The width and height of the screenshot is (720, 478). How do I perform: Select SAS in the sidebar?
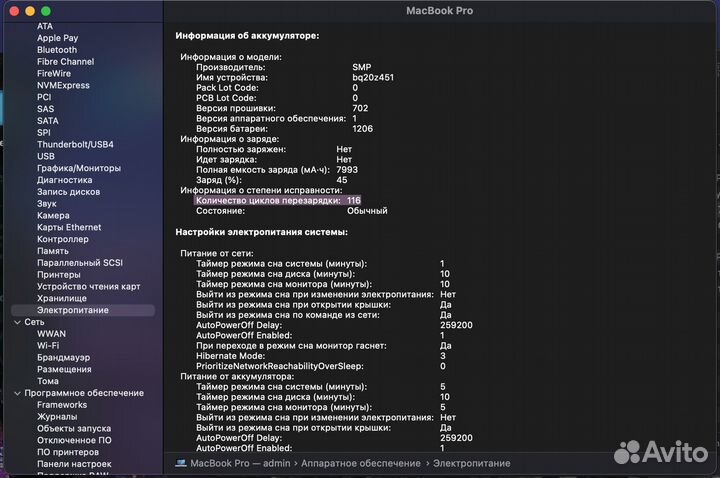pos(45,109)
